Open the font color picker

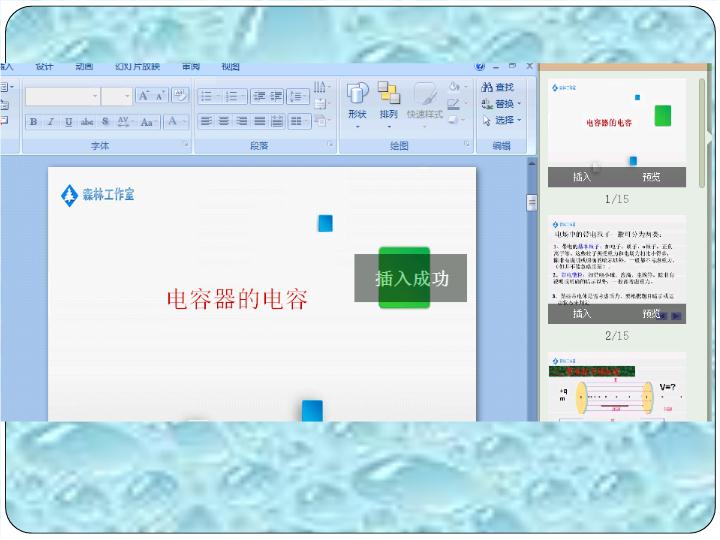[x=176, y=122]
